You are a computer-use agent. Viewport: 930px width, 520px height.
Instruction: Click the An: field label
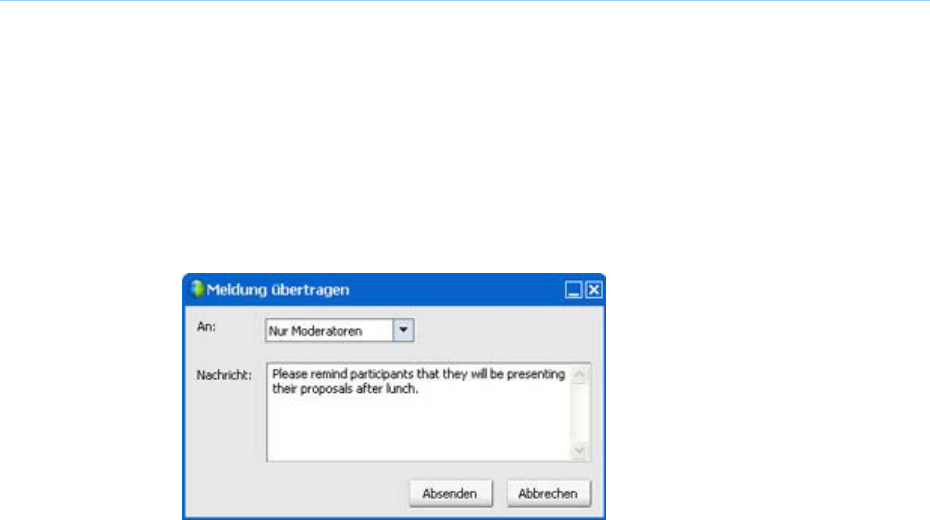206,327
